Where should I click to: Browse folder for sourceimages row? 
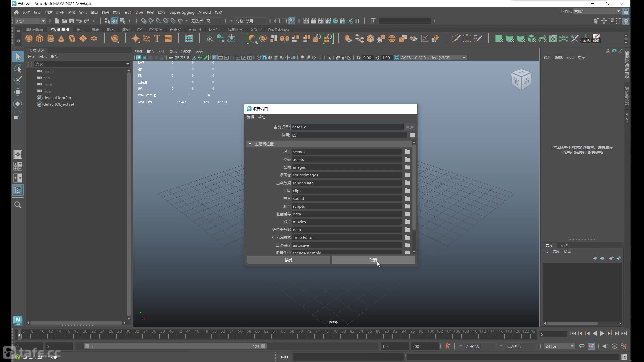tap(408, 175)
